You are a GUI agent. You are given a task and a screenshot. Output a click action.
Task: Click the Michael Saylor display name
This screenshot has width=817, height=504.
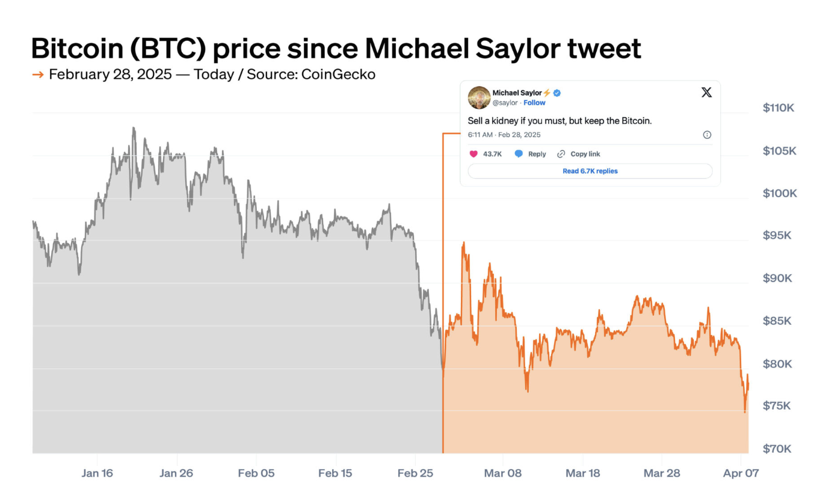coord(517,93)
